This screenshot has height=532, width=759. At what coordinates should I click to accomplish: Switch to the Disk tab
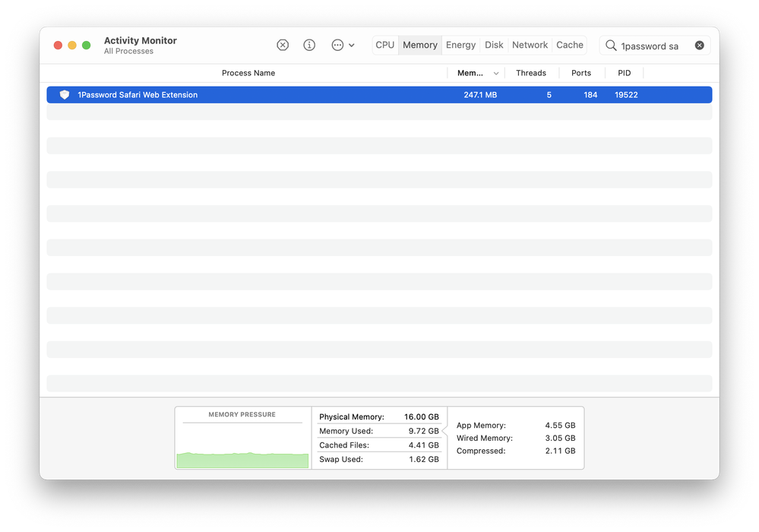(494, 45)
